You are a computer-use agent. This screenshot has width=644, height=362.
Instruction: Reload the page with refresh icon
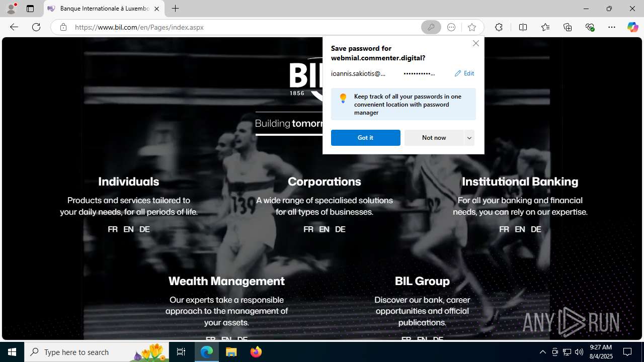36,27
